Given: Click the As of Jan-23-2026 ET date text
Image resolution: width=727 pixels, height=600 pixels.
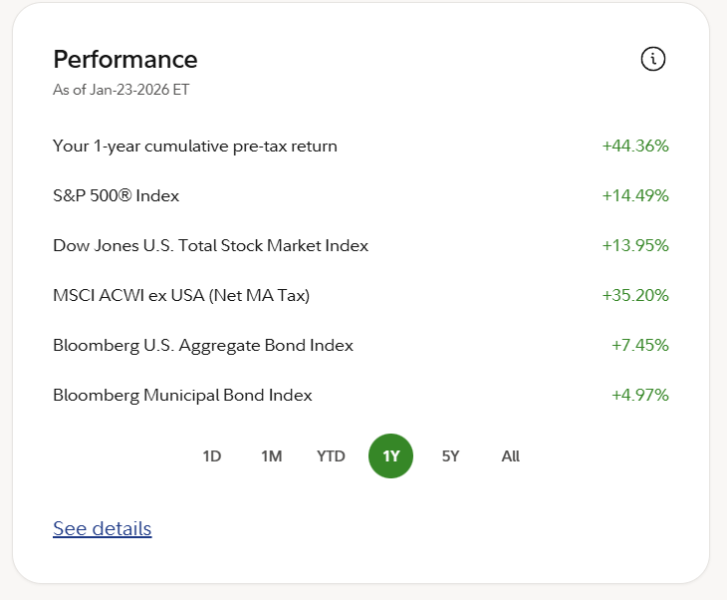Looking at the screenshot, I should [121, 90].
